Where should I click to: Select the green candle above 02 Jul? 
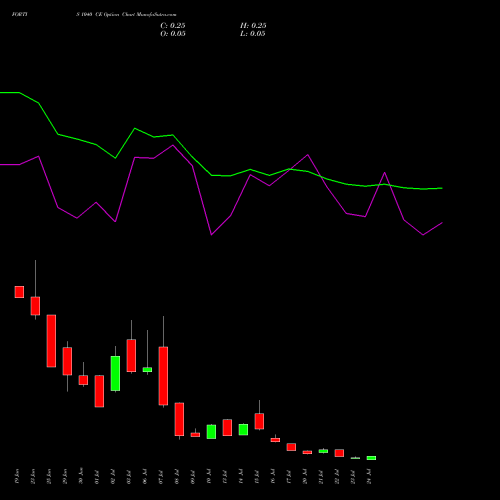pyautogui.click(x=115, y=373)
